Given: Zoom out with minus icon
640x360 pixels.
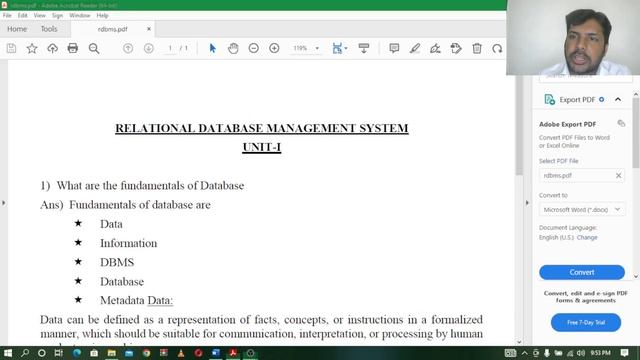Looking at the screenshot, I should [253, 48].
